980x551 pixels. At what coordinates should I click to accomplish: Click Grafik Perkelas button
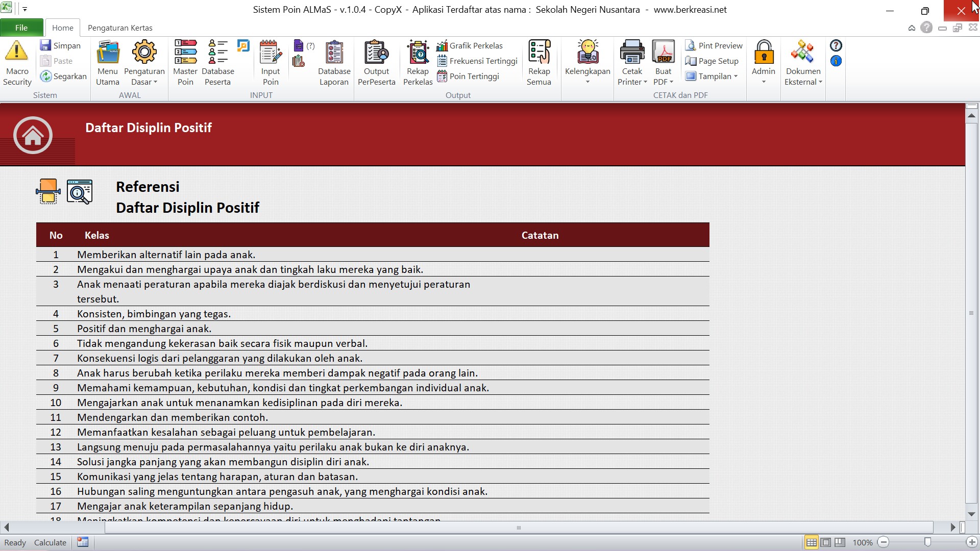(470, 45)
